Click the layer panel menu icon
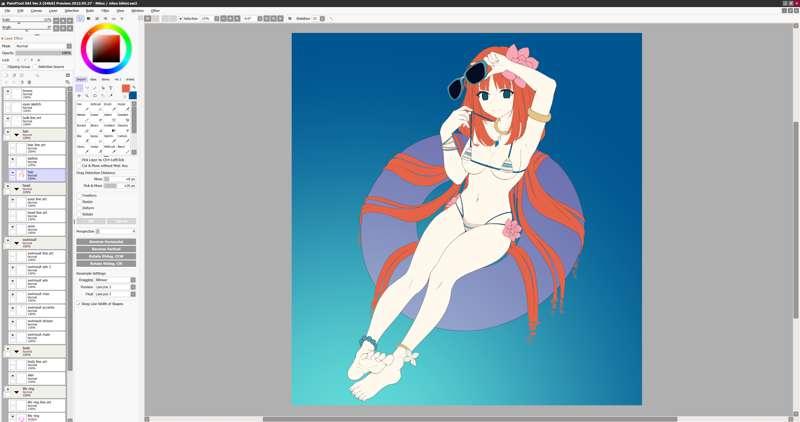This screenshot has height=422, width=800. (68, 76)
